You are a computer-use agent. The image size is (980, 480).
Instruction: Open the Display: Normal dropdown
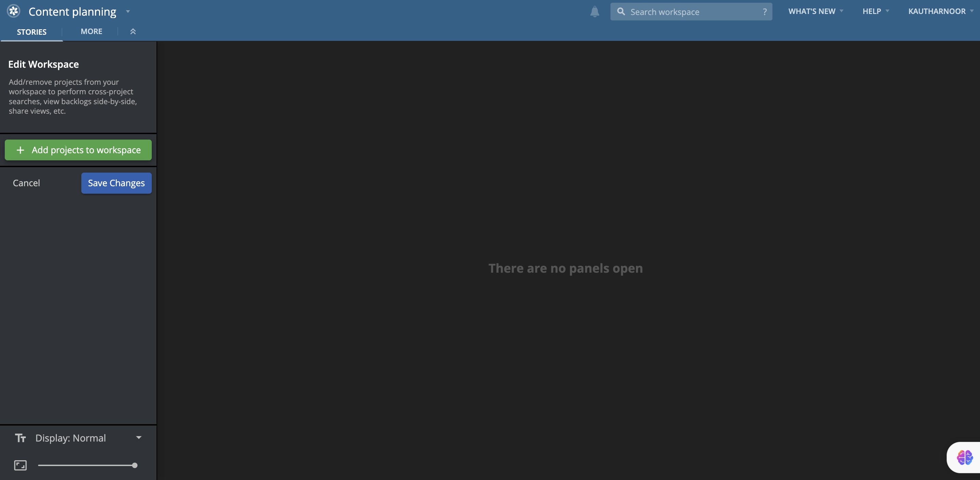coord(139,438)
